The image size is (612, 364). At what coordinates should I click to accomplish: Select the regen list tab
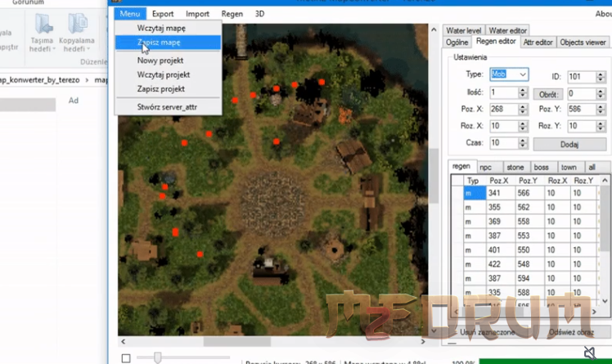tap(461, 166)
